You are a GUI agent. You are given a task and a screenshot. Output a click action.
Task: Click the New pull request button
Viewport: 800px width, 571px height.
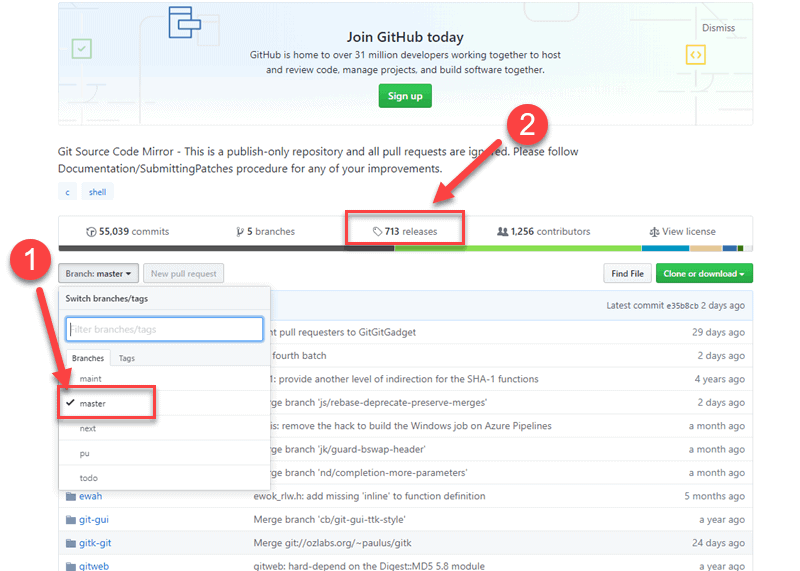[x=183, y=274]
